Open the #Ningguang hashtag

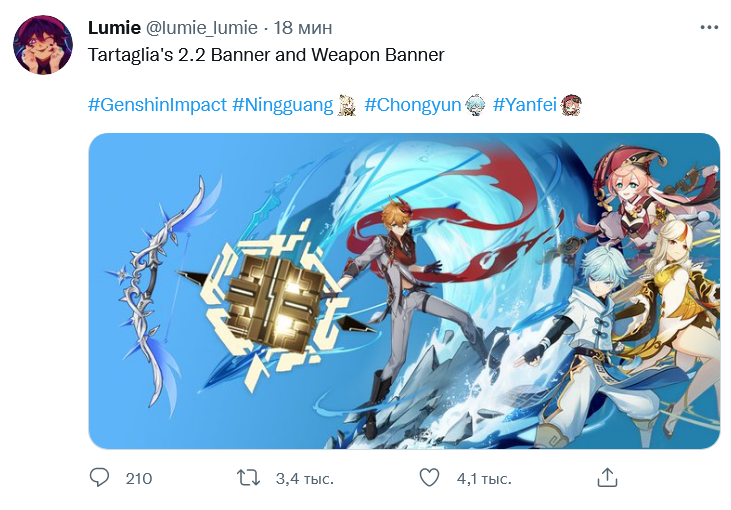coord(283,104)
